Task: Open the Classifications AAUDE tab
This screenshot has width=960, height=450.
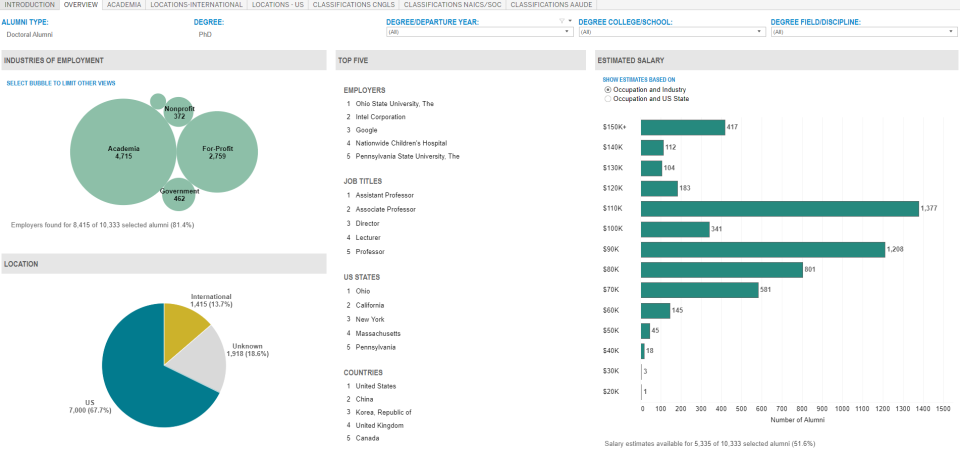Action: (551, 4)
